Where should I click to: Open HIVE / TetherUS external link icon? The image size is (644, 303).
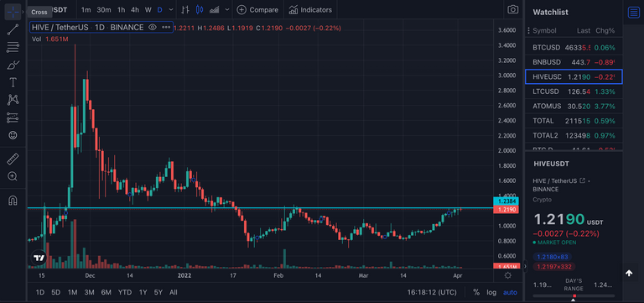(582, 181)
